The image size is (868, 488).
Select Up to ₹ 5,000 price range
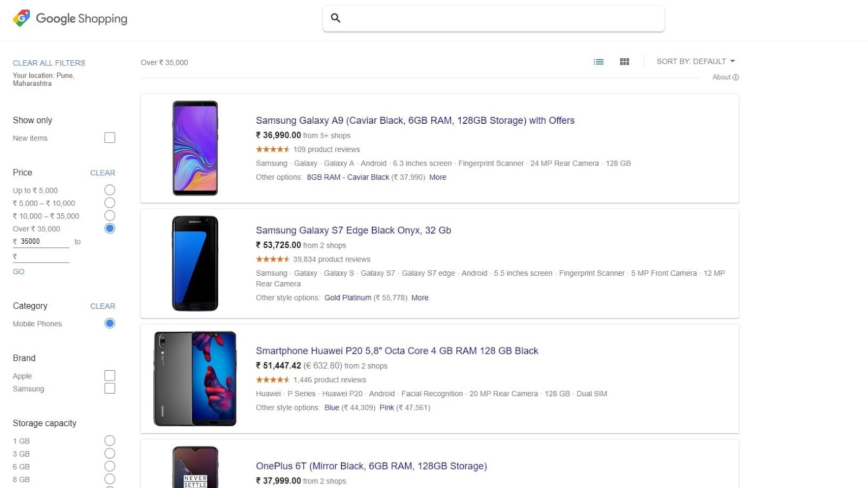pyautogui.click(x=110, y=190)
